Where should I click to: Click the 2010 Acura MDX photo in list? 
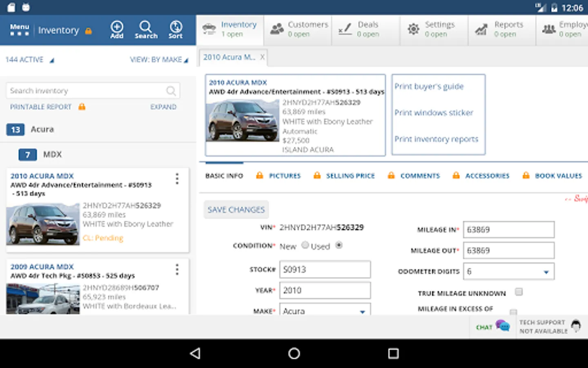pyautogui.click(x=43, y=224)
